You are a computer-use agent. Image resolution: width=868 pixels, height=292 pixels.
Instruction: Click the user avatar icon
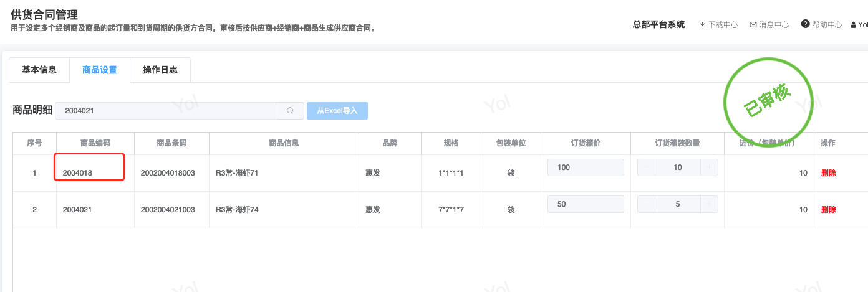(854, 25)
